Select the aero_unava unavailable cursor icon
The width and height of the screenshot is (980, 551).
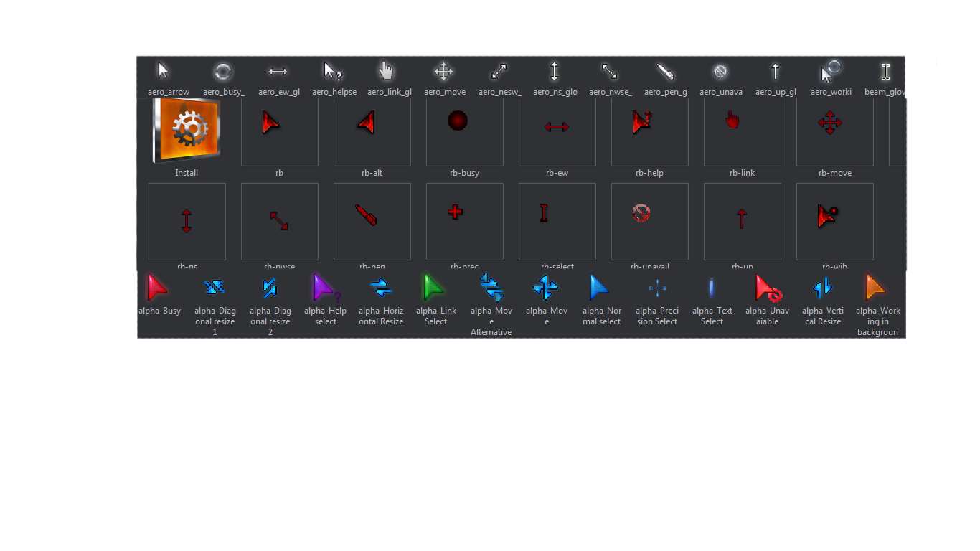(x=720, y=71)
